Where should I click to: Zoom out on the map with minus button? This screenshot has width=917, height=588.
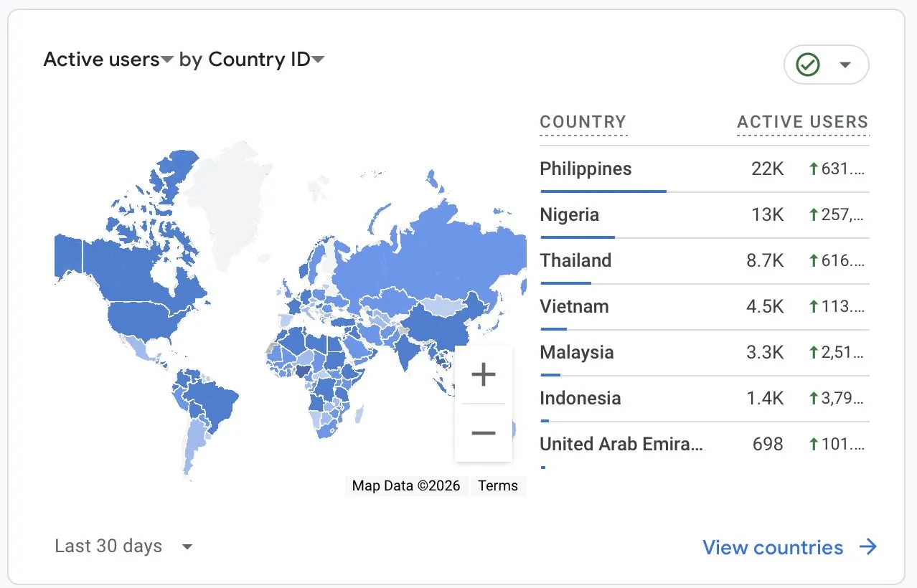[483, 433]
